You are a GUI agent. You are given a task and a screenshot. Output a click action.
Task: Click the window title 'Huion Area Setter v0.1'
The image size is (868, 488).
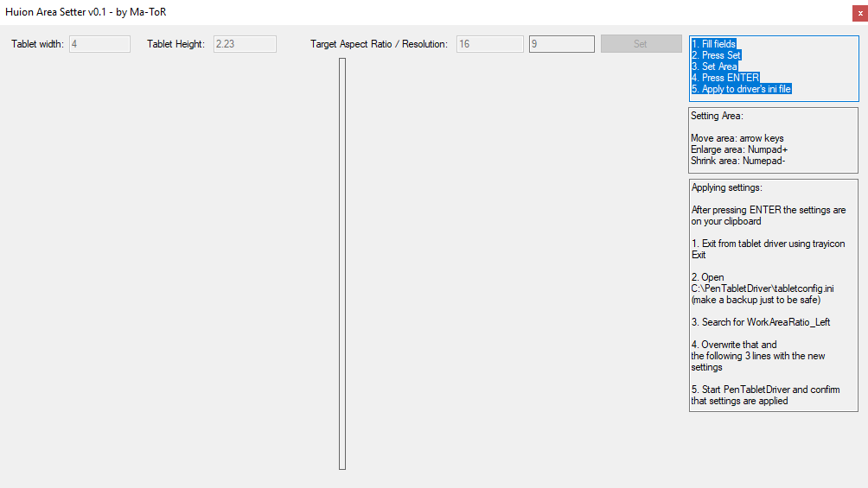(56, 11)
